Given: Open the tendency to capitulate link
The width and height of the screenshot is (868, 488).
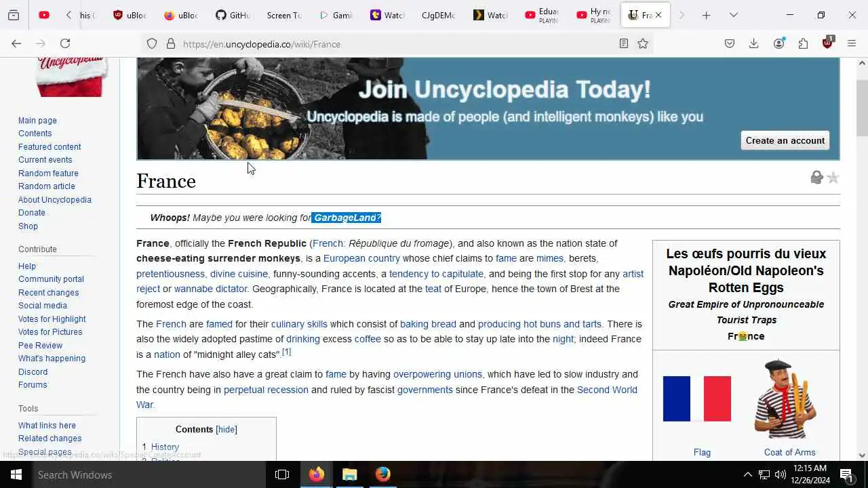Looking at the screenshot, I should (436, 274).
